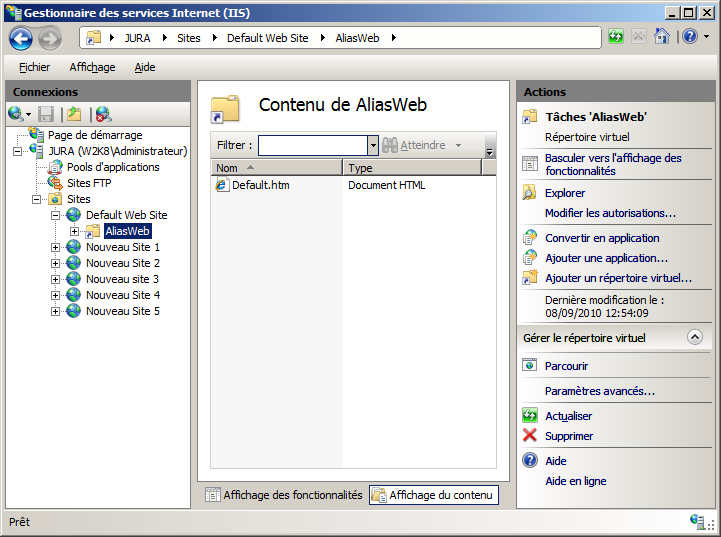Viewport: 721px width, 537px height.
Task: Expand the Nouveau Site 1 node
Action: pos(56,247)
